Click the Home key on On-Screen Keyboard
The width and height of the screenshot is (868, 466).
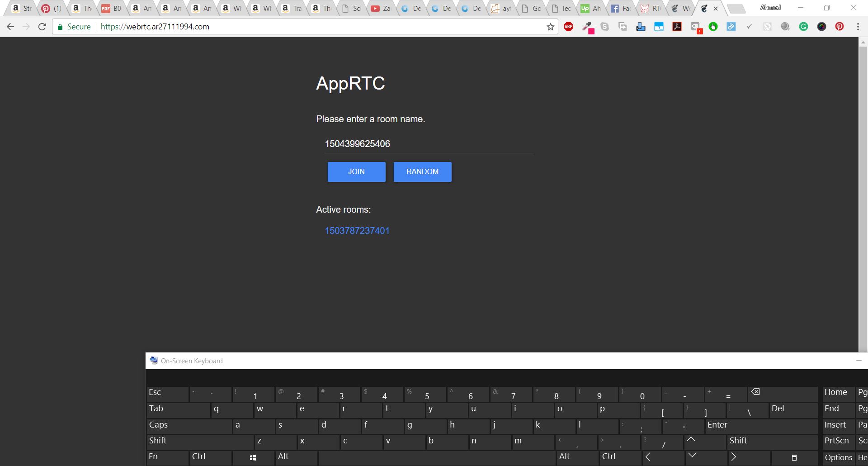point(838,394)
